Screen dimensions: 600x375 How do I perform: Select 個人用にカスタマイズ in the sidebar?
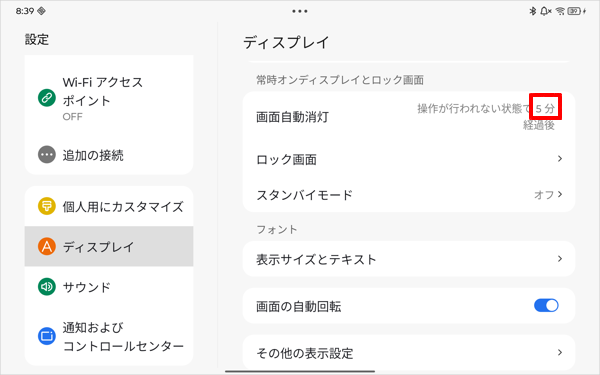pos(109,206)
